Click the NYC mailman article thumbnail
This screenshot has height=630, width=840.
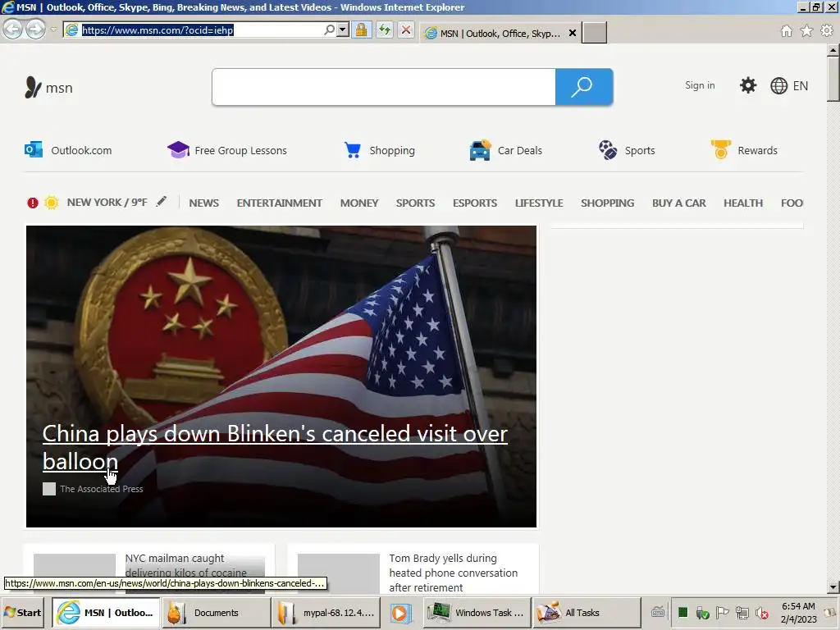75,566
